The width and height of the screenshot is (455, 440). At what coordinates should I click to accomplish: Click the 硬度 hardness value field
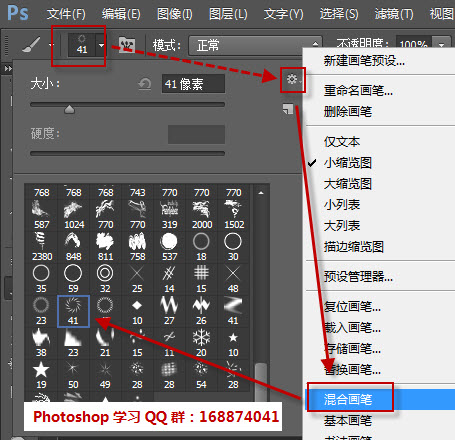[x=196, y=134]
